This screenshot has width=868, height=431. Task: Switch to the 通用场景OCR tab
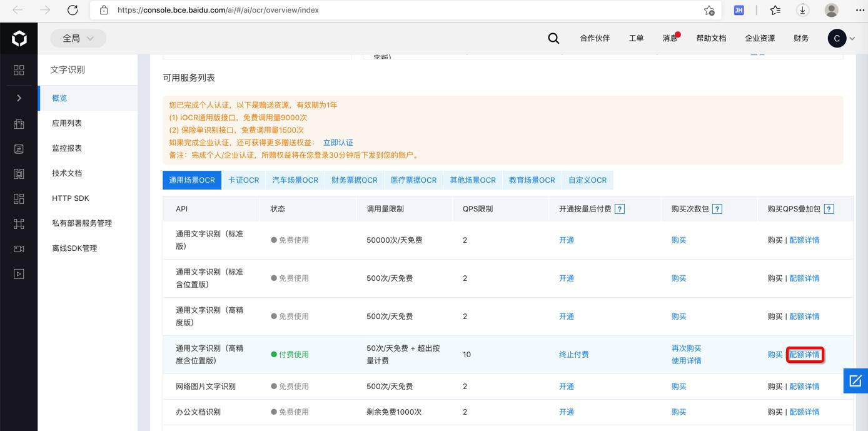pyautogui.click(x=192, y=180)
